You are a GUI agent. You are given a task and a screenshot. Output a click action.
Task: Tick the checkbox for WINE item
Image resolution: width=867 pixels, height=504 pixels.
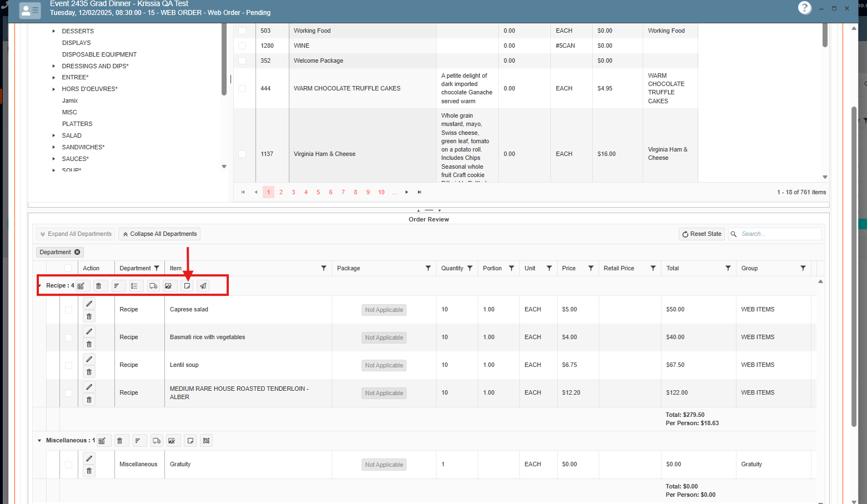click(242, 46)
